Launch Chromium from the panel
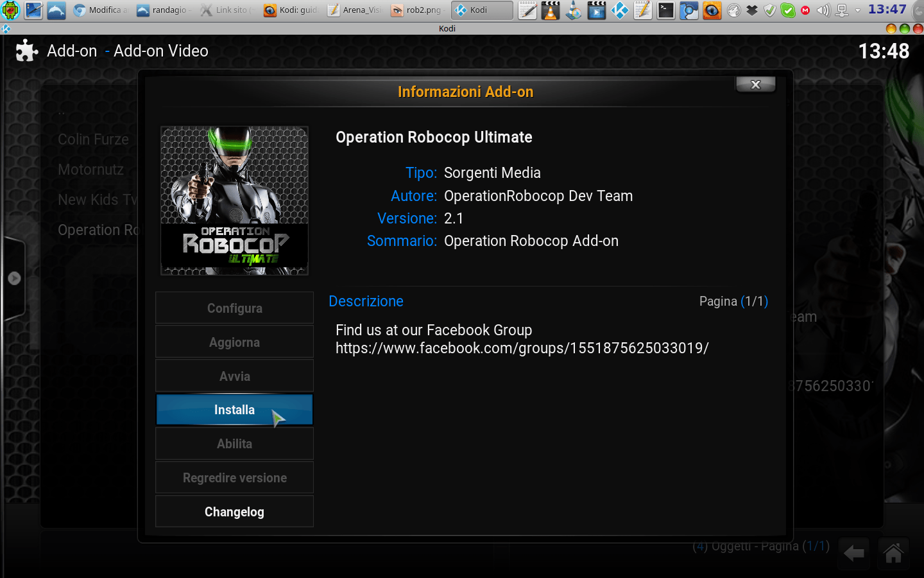The image size is (924, 578). [x=689, y=10]
